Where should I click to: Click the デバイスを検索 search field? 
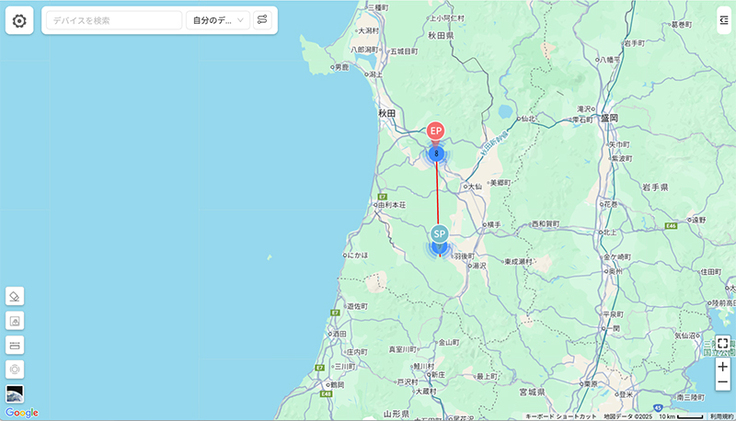(x=114, y=21)
